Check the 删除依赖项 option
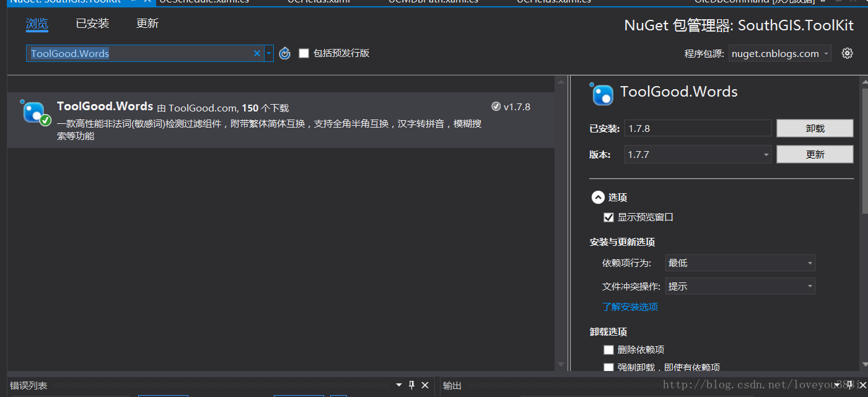 [608, 349]
